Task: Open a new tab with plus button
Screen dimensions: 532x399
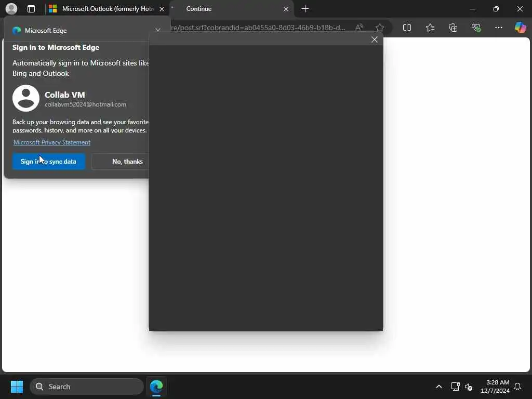Action: click(x=305, y=9)
